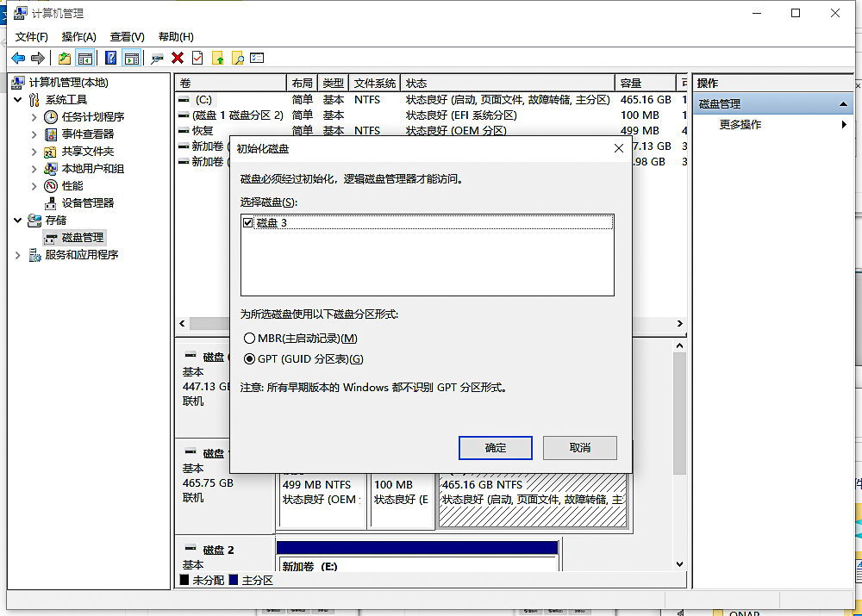Open the 操作(A) menu

pyautogui.click(x=78, y=36)
